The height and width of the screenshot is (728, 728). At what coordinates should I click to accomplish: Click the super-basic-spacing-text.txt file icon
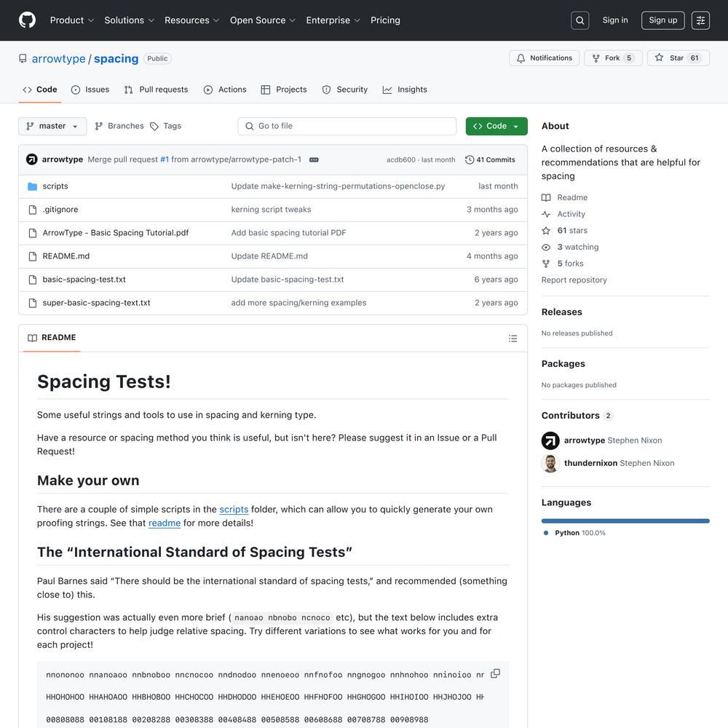coord(33,303)
